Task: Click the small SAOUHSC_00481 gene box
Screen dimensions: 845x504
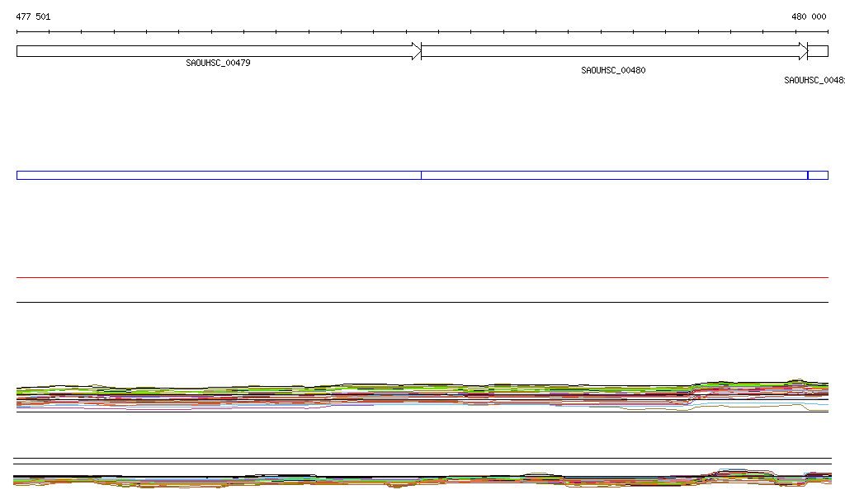Action: [818, 51]
